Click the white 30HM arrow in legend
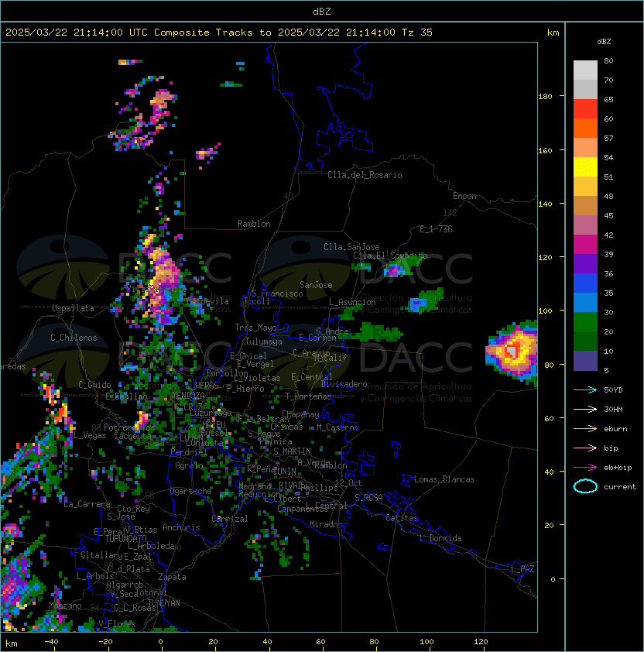Viewport: 644px width, 652px height. click(585, 409)
